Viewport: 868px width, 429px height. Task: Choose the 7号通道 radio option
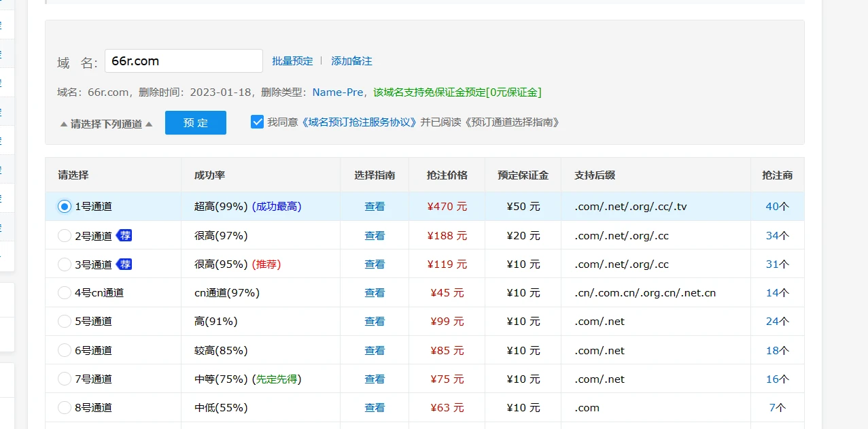click(65, 379)
